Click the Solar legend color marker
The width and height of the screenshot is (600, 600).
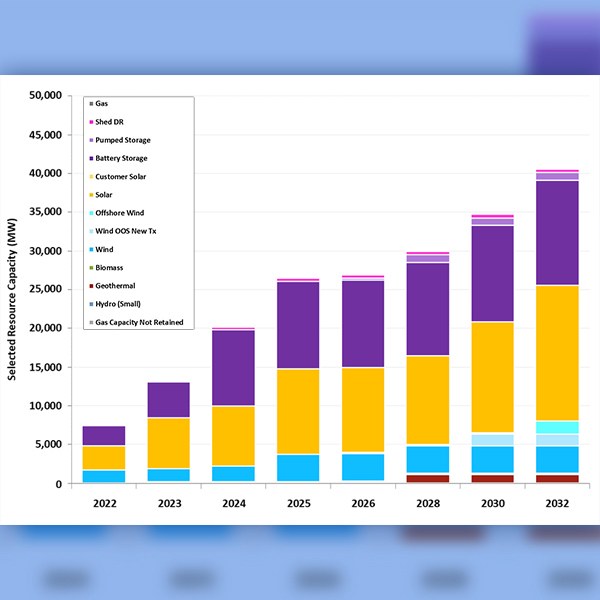coord(91,194)
